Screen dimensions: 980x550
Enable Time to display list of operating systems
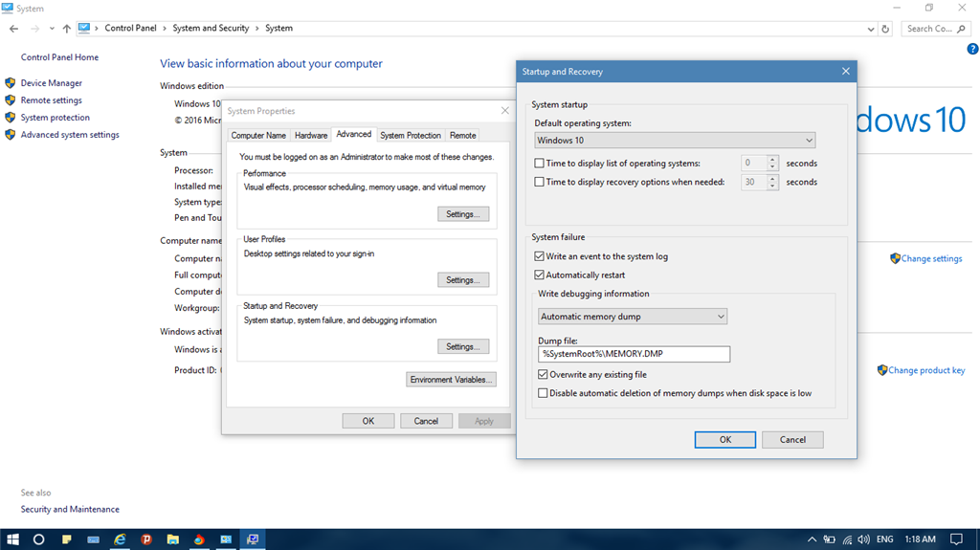tap(540, 164)
